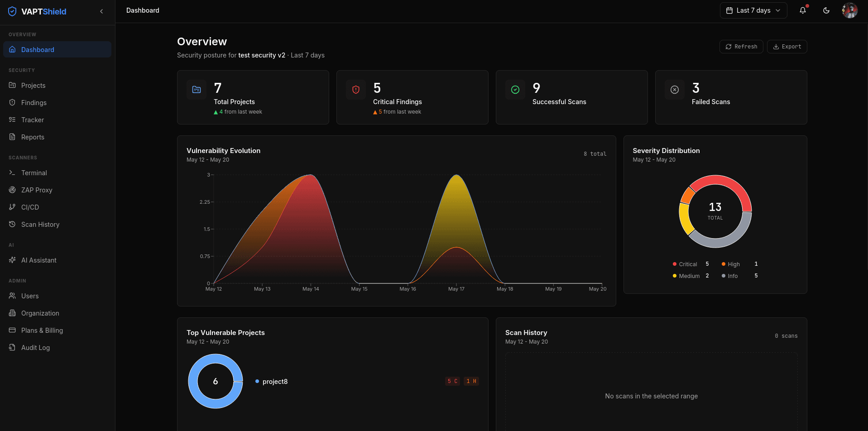868x431 pixels.
Task: Click the Successful Scans card label
Action: [x=559, y=102]
